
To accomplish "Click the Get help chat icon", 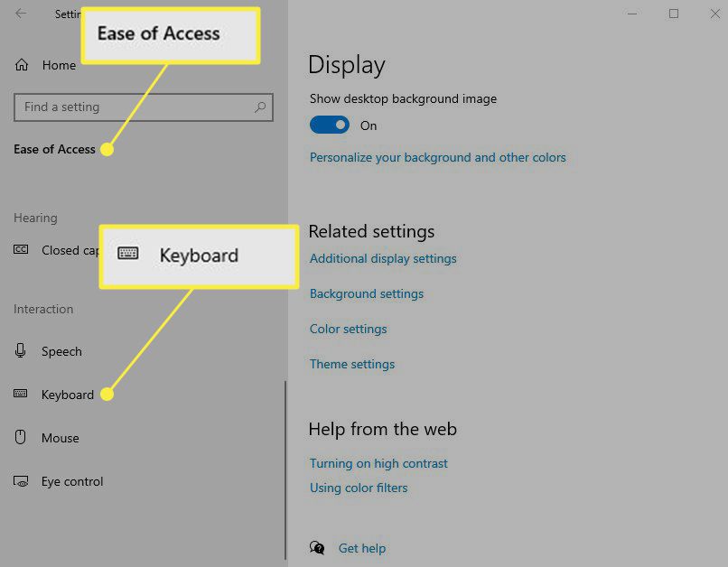I will point(317,548).
